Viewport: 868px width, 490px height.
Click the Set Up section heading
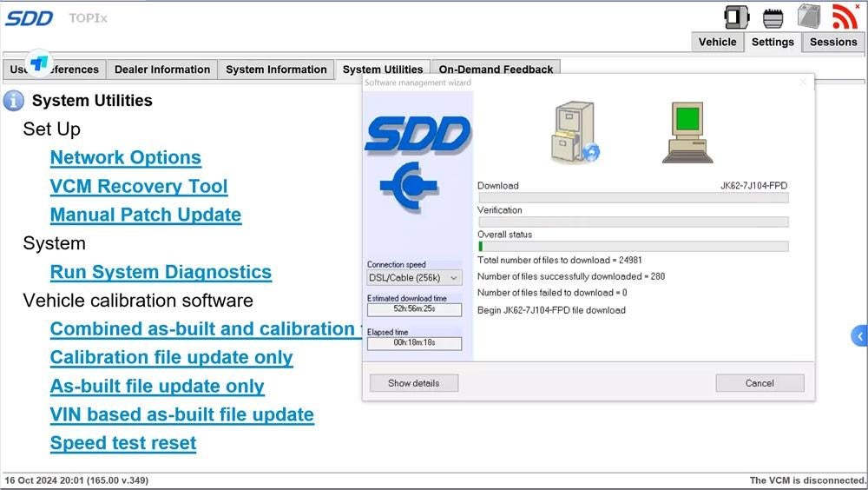tap(51, 129)
